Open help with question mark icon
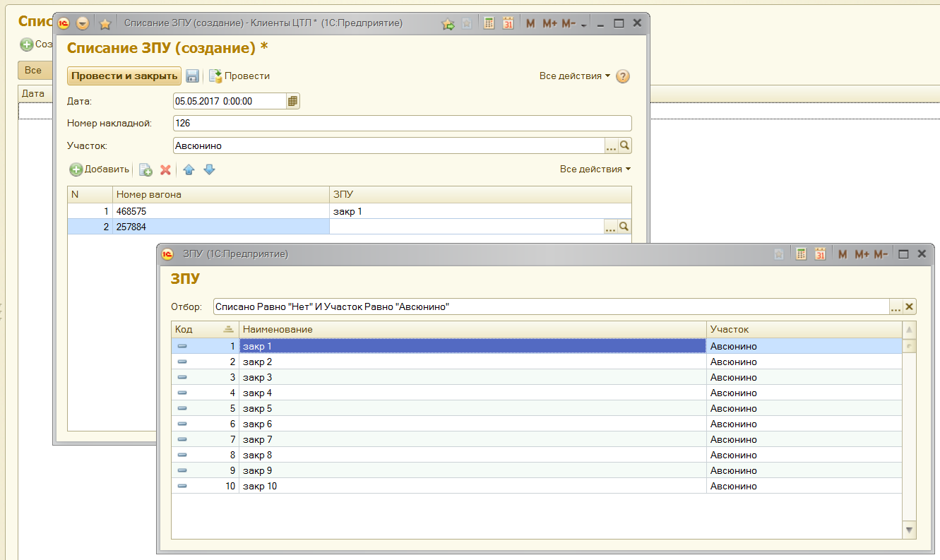The image size is (940, 560). click(x=622, y=76)
